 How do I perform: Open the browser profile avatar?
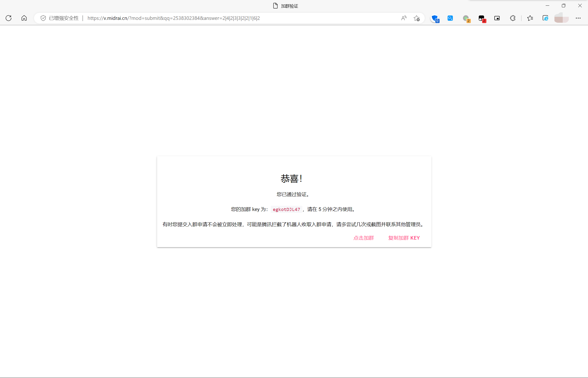[x=562, y=18]
